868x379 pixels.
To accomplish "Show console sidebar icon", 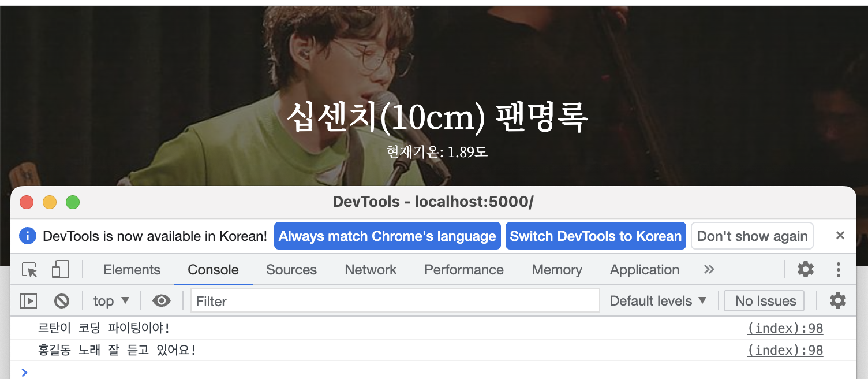I will [28, 300].
